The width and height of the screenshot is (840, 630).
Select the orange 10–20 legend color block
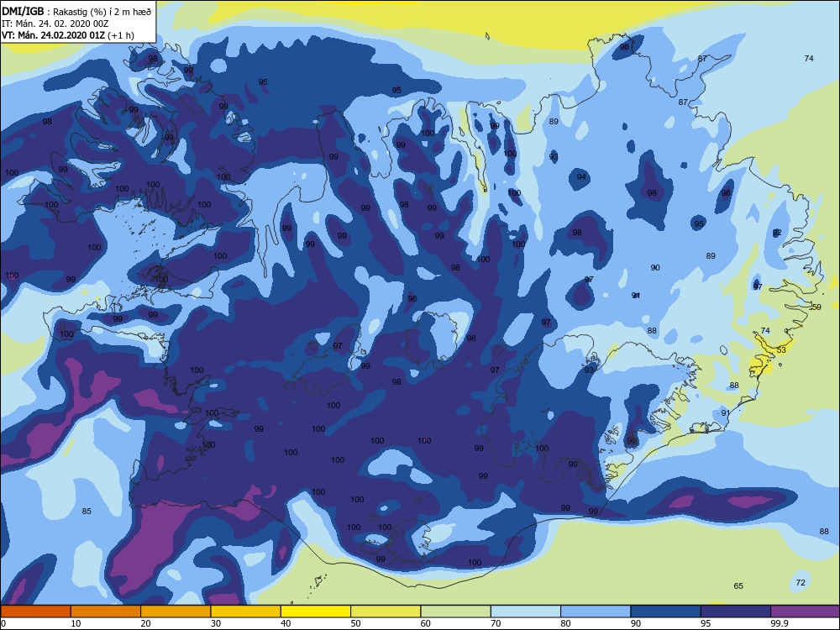click(106, 612)
